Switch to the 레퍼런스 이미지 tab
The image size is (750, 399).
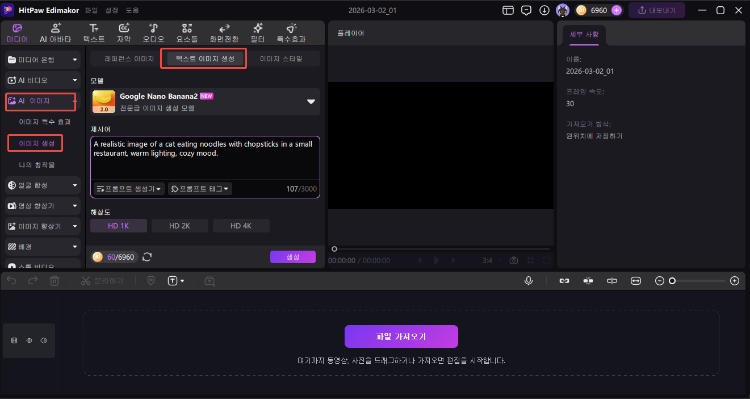click(129, 59)
